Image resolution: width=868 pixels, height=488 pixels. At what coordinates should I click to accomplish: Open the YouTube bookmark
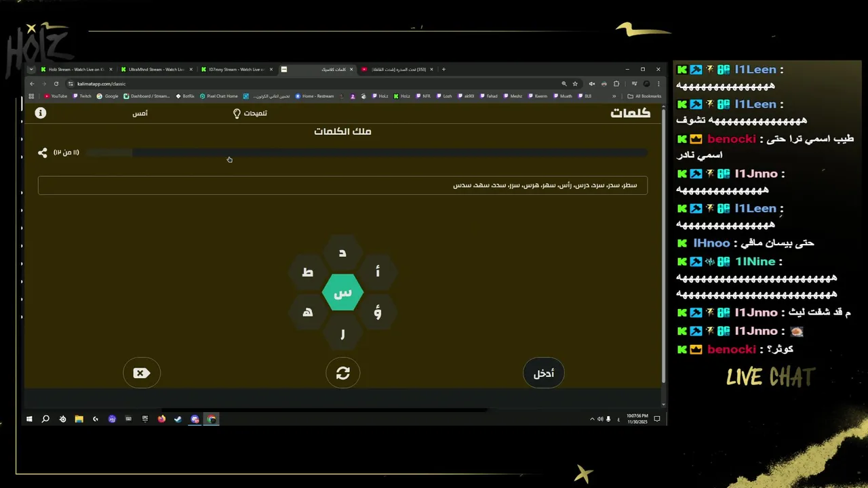coord(56,96)
